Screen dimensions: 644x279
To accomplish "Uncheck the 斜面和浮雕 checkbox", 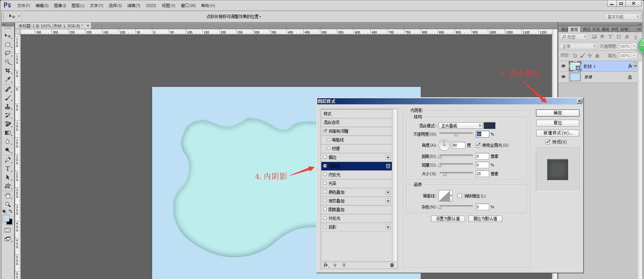I will (x=325, y=131).
